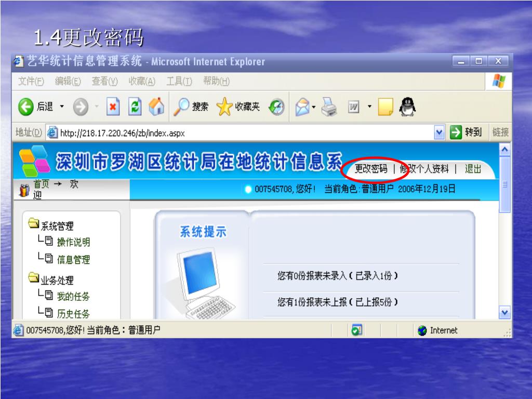Launch QQ penguin icon
Viewport: 532px width, 399px height.
(407, 107)
